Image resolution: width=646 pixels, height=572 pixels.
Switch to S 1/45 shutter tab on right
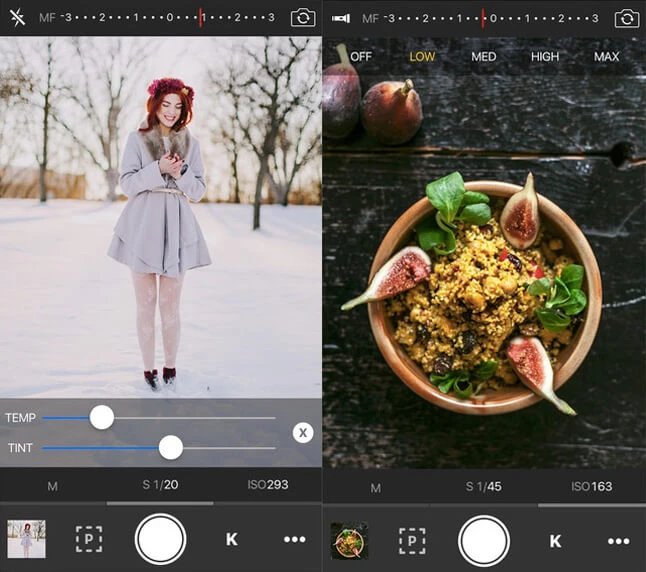(x=484, y=487)
